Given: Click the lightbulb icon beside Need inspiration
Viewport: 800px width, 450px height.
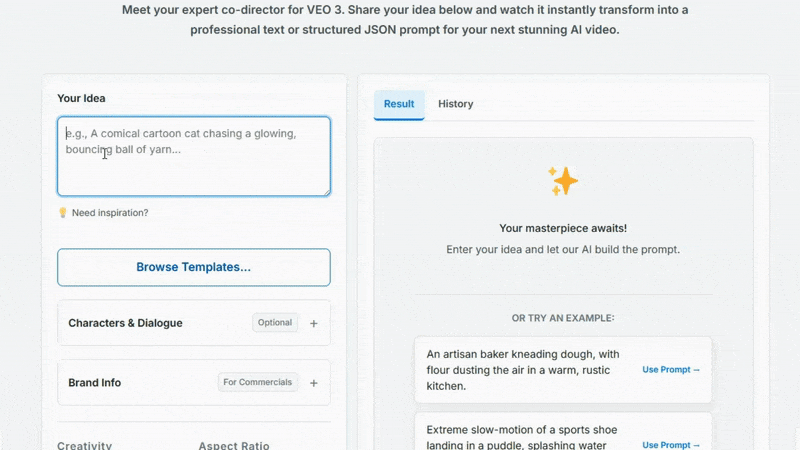Looking at the screenshot, I should click(62, 213).
